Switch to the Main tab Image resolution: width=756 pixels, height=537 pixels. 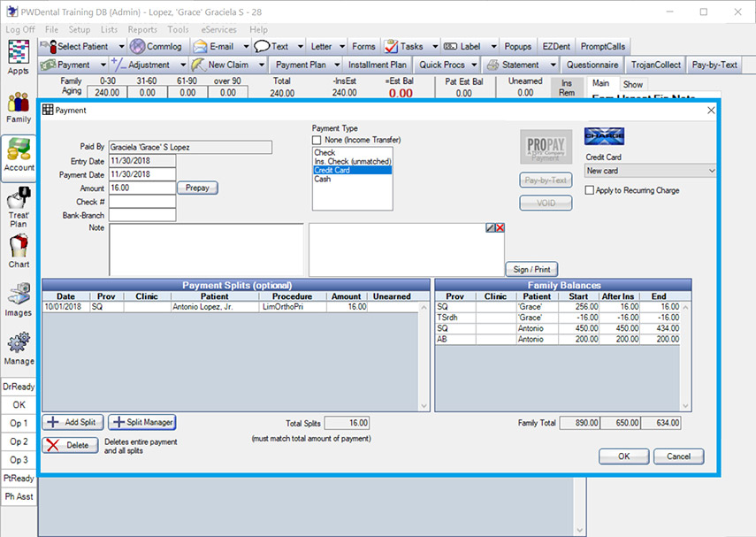click(600, 83)
